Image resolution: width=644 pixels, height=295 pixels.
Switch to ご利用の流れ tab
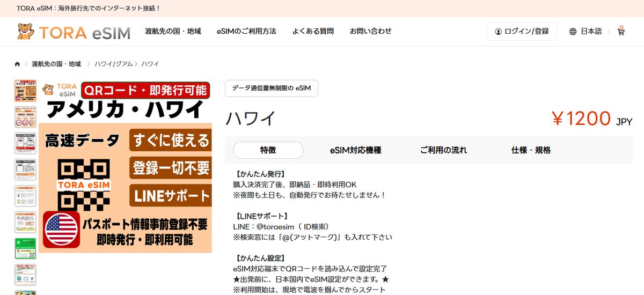(443, 150)
